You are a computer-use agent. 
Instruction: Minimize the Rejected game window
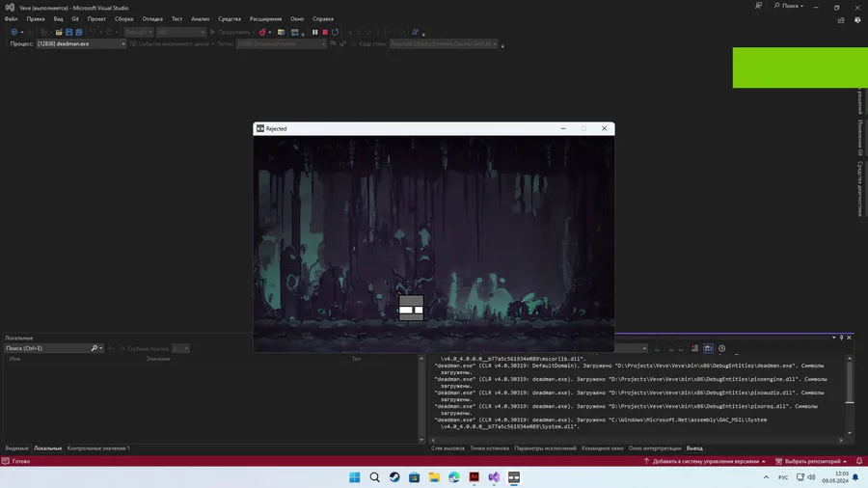coord(563,128)
